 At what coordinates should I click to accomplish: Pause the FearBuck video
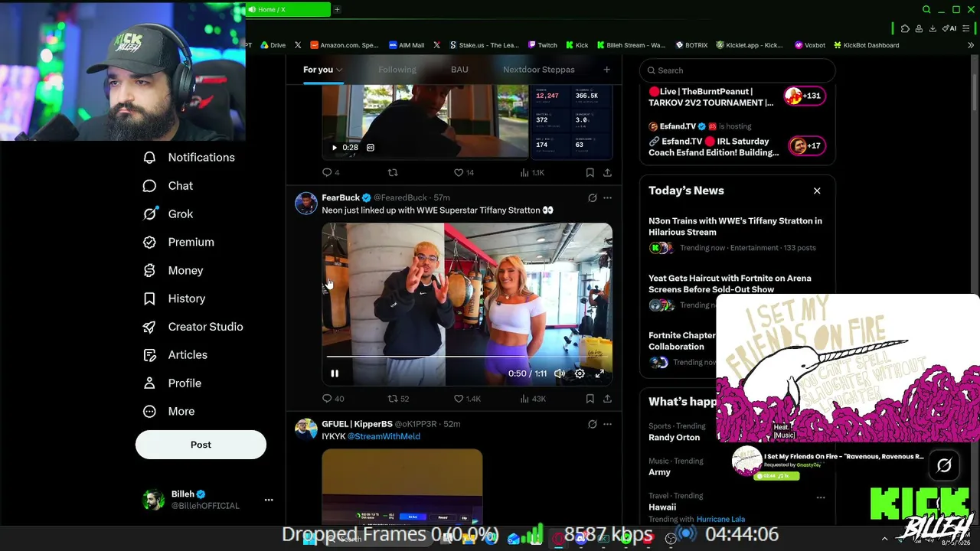point(335,373)
